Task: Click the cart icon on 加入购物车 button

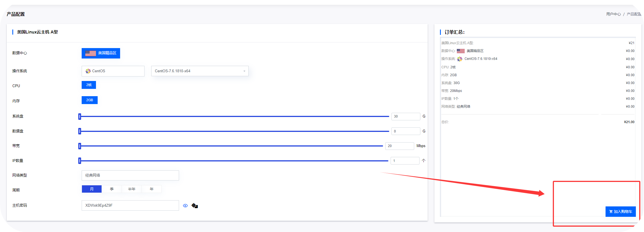Action: point(611,211)
